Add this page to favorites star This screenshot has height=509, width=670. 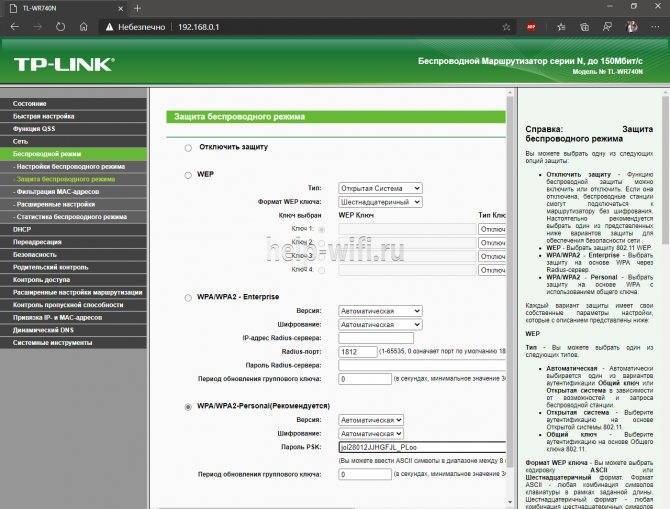click(506, 27)
